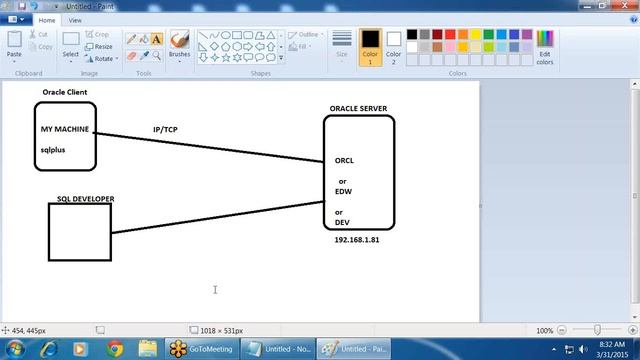640x360 pixels.
Task: Choose the Line shape
Action: tap(203, 36)
